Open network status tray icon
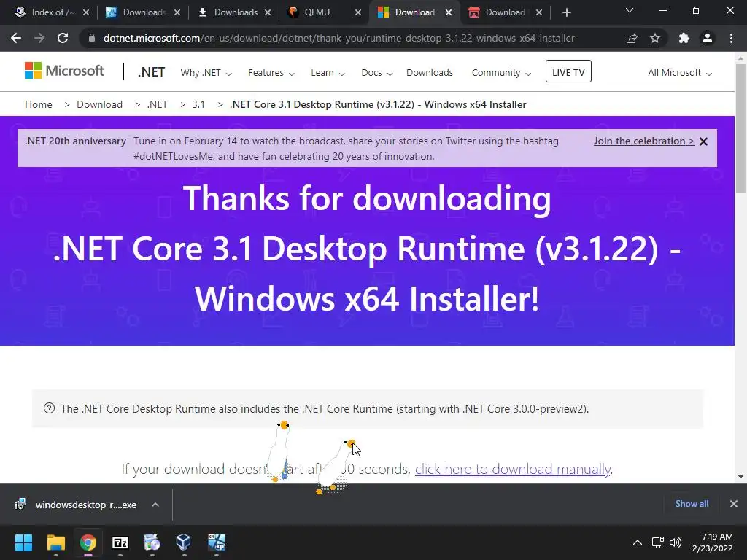This screenshot has height=560, width=747. (658, 542)
